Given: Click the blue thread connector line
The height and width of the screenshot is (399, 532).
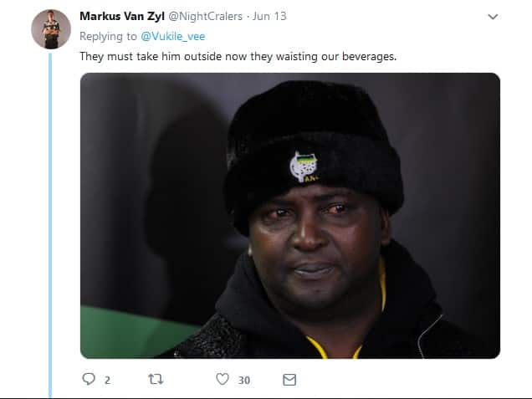Looking at the screenshot, I should click(x=50, y=224).
